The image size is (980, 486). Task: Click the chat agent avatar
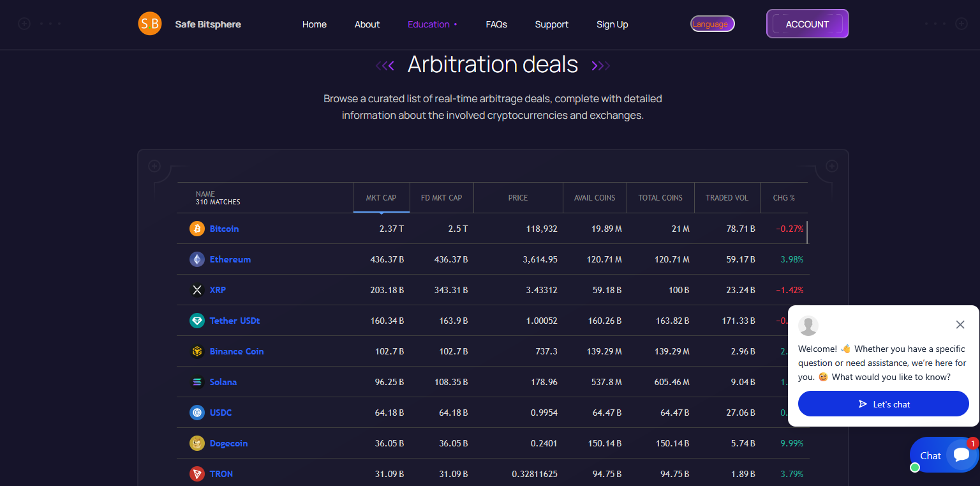click(x=808, y=326)
